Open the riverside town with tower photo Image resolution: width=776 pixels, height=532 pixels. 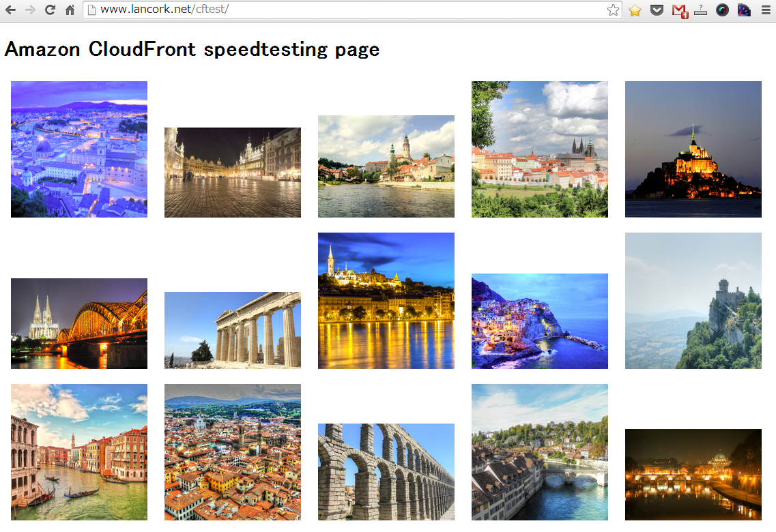[x=386, y=166]
